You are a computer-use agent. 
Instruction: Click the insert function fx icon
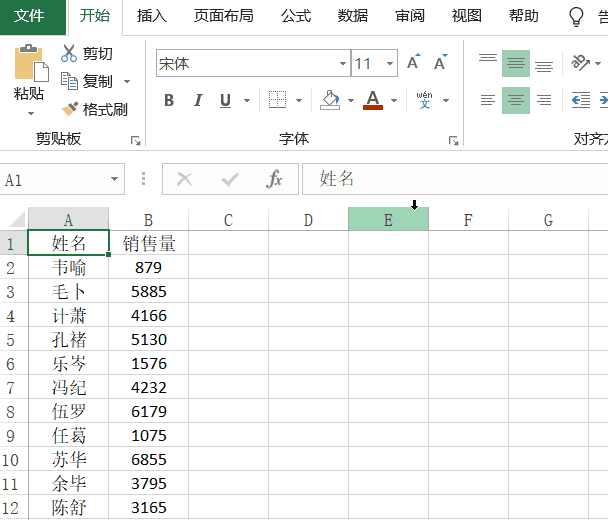click(x=275, y=179)
